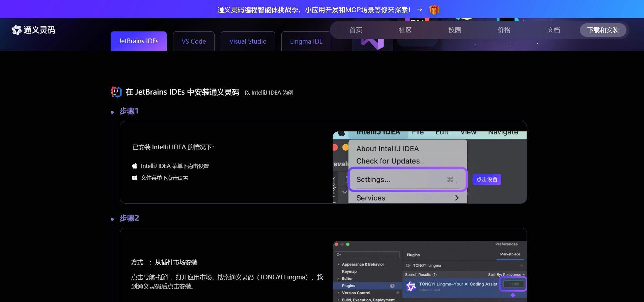The height and width of the screenshot is (302, 644).
Task: Open the 价格 navigation item
Action: pos(504,30)
